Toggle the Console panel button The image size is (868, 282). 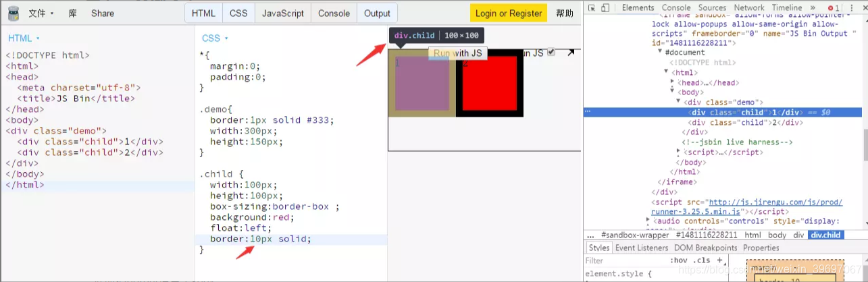(x=334, y=13)
